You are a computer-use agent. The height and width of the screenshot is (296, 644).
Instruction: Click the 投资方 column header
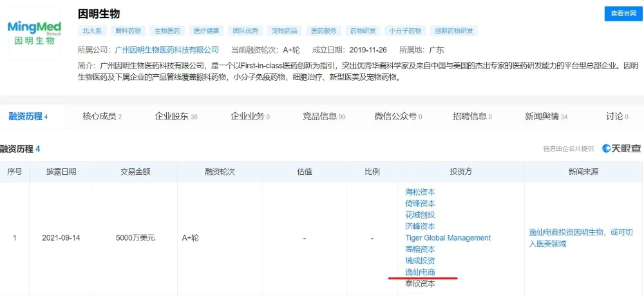(x=461, y=172)
